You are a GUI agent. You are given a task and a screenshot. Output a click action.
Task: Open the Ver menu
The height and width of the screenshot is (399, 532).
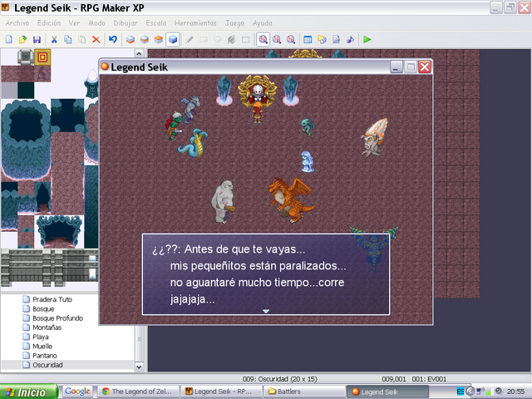pyautogui.click(x=74, y=23)
